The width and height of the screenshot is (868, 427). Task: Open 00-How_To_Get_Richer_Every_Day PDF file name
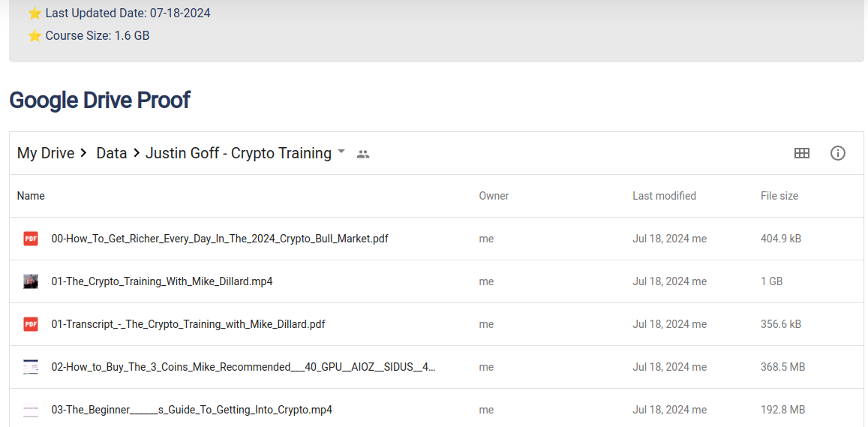click(x=220, y=239)
